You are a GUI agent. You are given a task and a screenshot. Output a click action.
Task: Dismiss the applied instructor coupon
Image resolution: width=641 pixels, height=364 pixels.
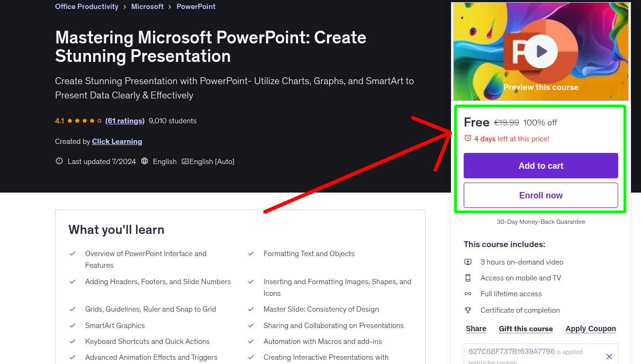609,356
